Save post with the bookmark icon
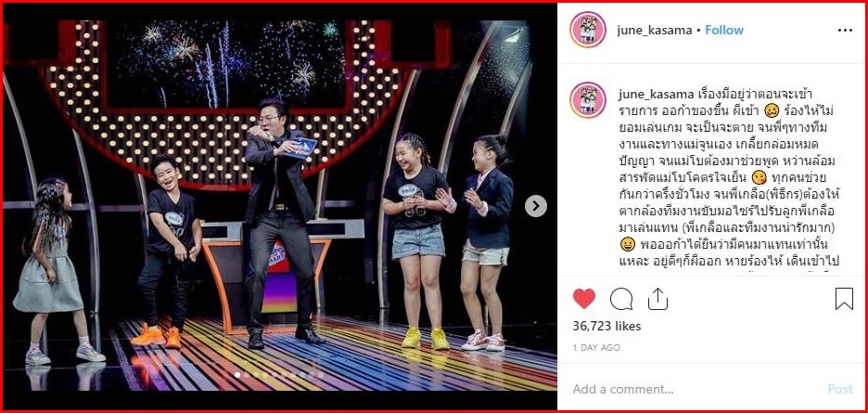 tap(844, 299)
